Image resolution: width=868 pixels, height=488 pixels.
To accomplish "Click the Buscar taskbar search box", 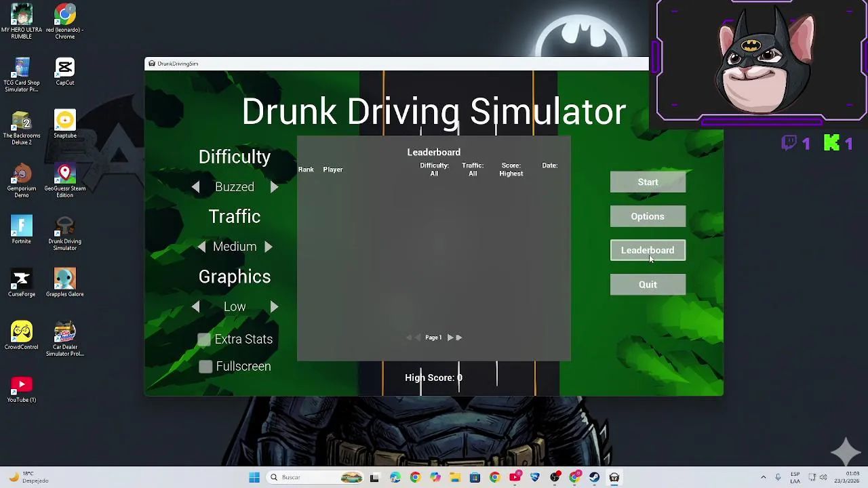I will click(x=315, y=477).
